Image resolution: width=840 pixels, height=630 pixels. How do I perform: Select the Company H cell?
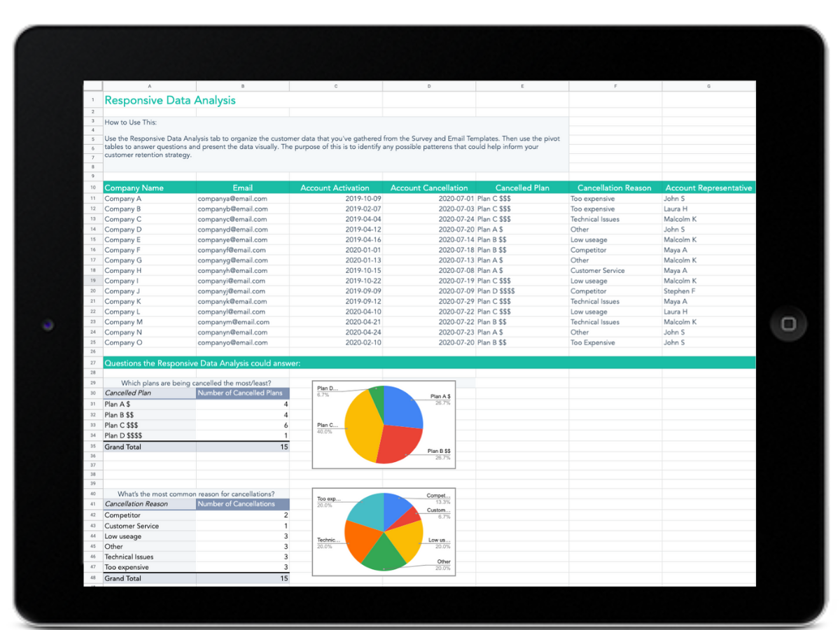(123, 271)
